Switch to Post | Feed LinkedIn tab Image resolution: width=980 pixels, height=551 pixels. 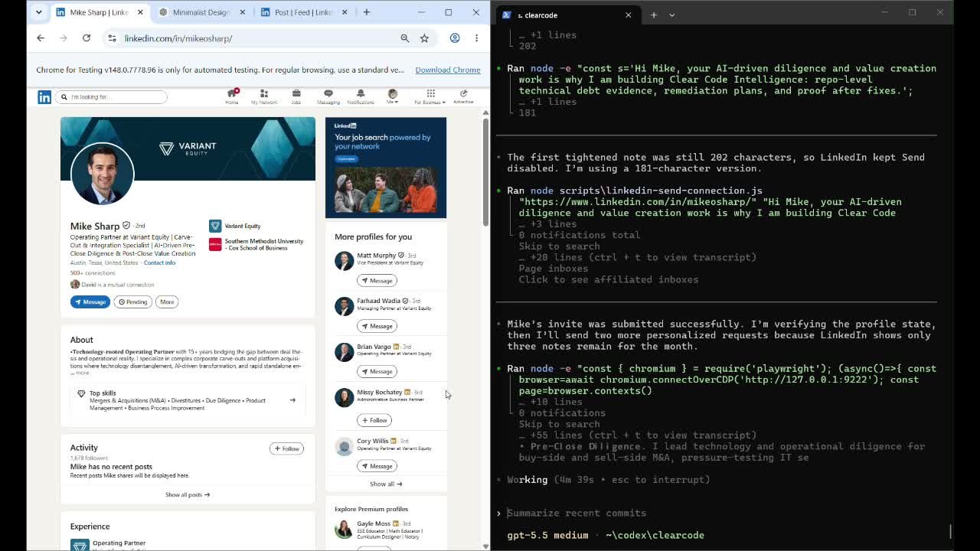coord(302,12)
